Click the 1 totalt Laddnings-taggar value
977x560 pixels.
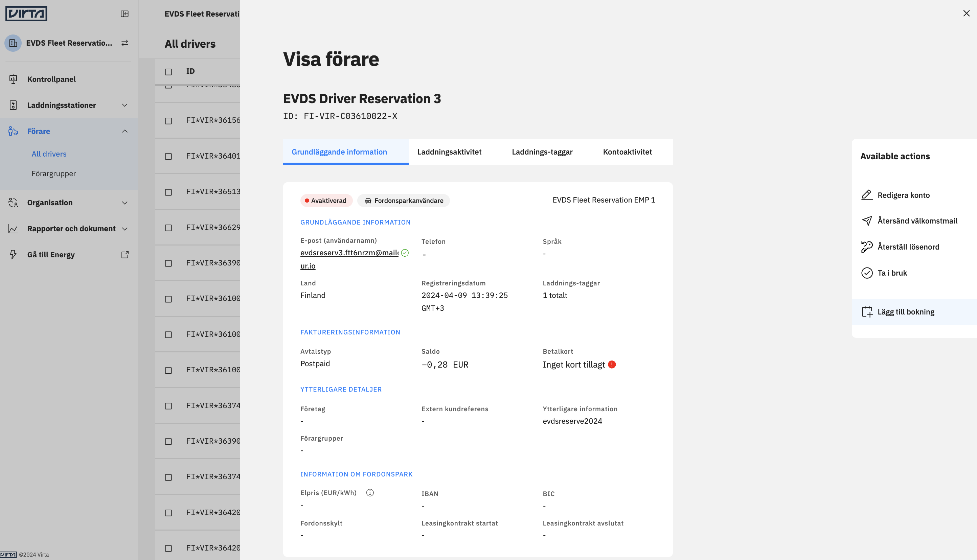point(555,295)
